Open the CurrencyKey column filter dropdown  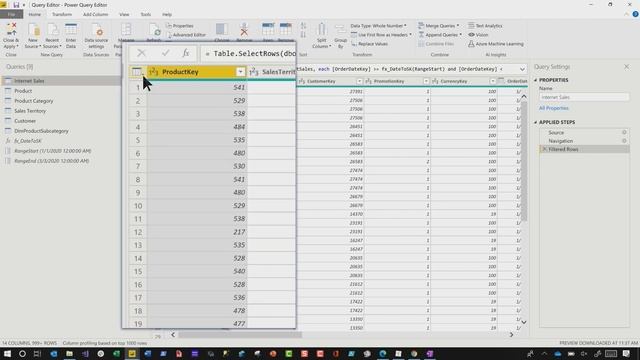[492, 81]
